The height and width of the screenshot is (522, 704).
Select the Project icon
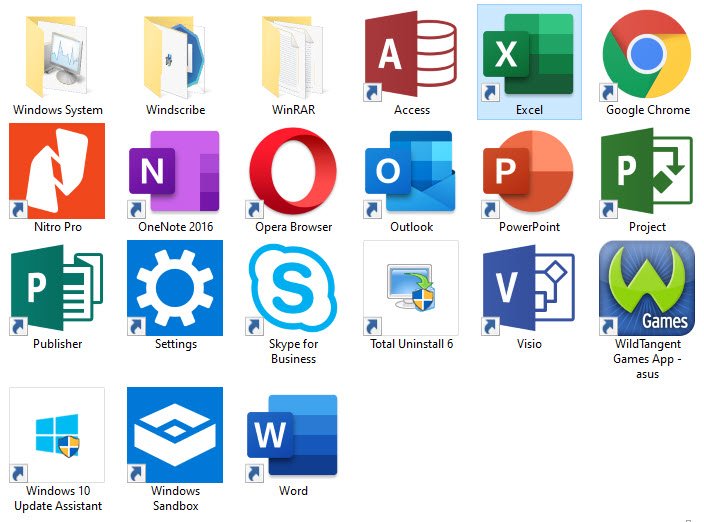click(647, 171)
